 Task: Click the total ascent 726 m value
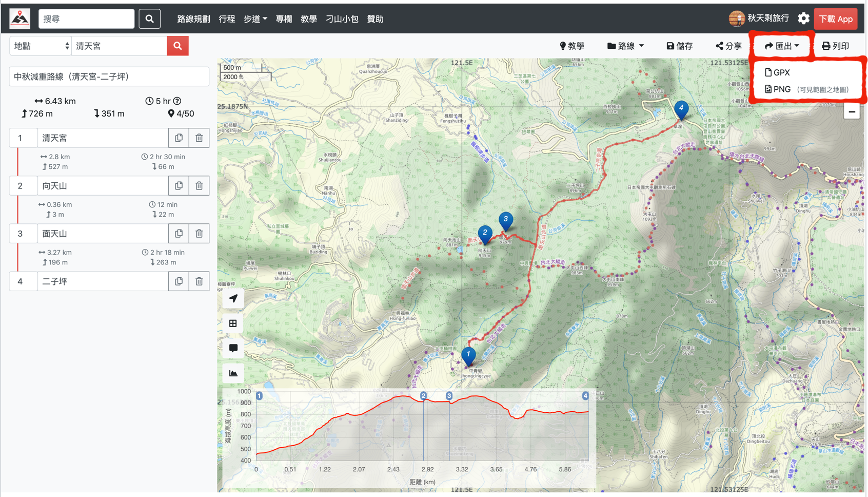click(x=37, y=113)
